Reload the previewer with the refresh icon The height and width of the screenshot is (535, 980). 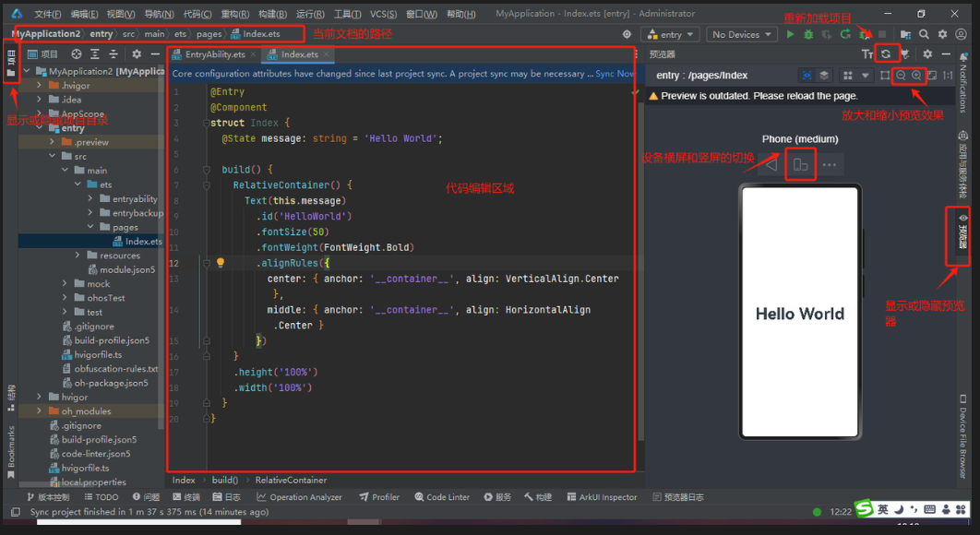(x=886, y=54)
